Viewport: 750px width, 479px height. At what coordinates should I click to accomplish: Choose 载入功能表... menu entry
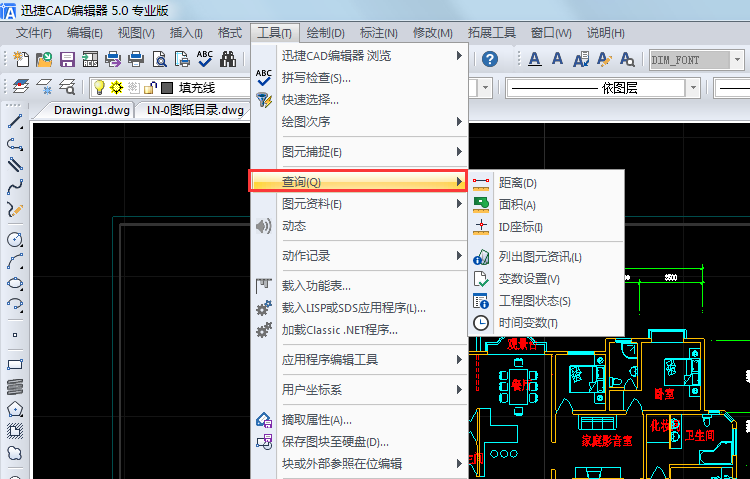pos(360,286)
